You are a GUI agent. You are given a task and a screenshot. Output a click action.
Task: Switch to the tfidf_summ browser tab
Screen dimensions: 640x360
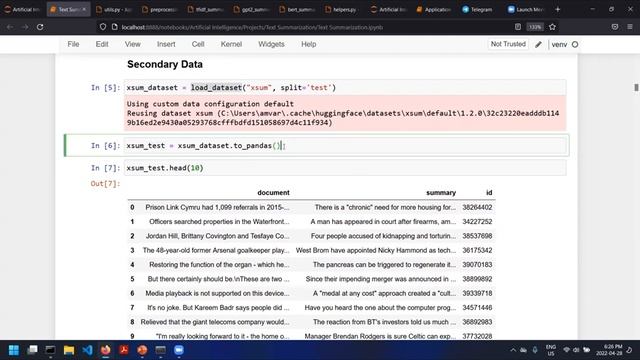point(205,9)
